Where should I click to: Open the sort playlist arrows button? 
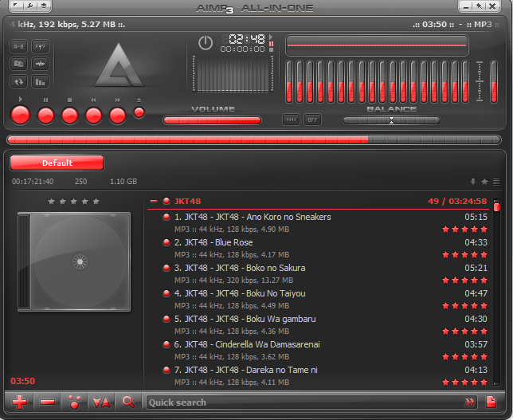(x=101, y=402)
